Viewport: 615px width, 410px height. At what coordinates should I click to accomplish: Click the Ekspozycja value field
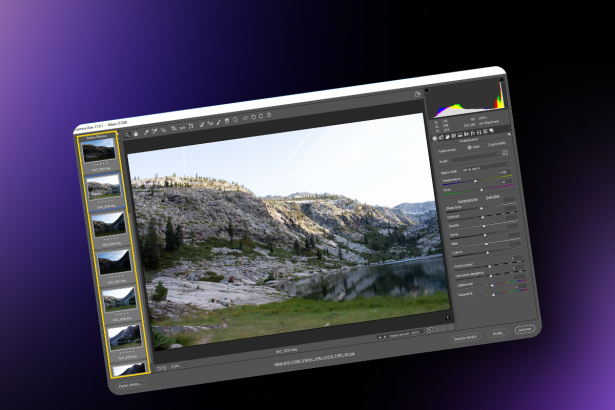[x=509, y=200]
